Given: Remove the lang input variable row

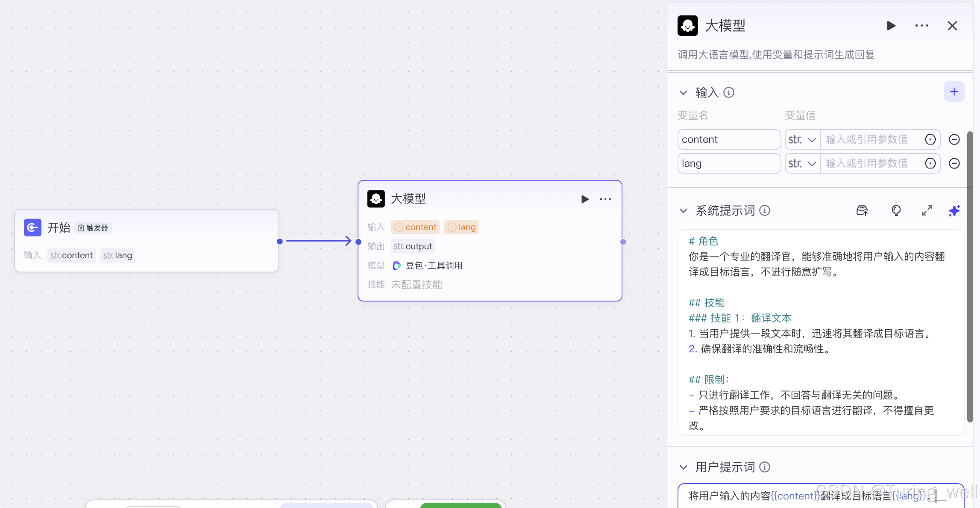Looking at the screenshot, I should [x=954, y=163].
